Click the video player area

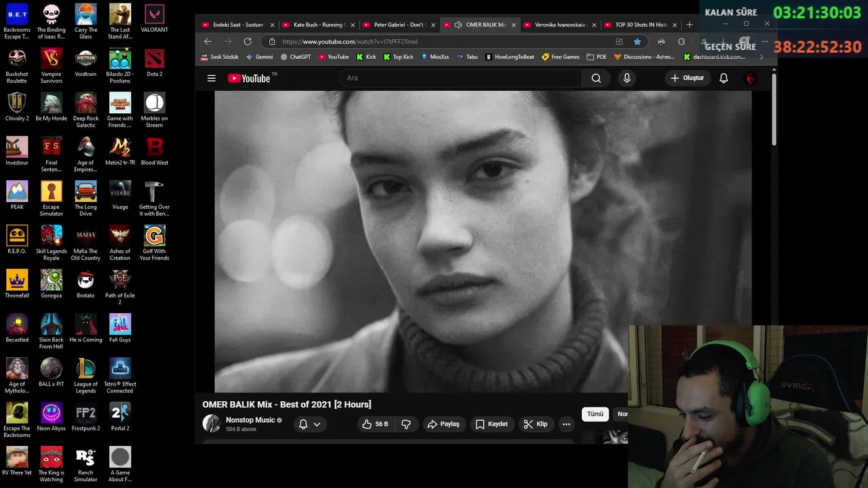(483, 241)
